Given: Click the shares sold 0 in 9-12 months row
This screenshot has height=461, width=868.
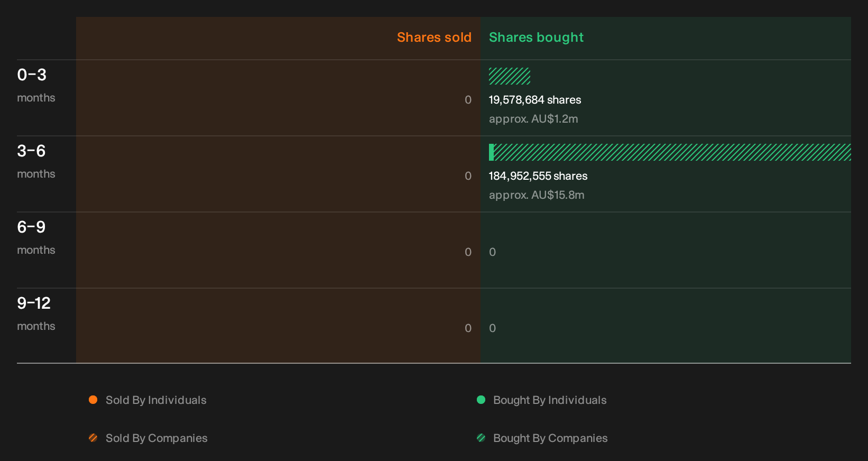Looking at the screenshot, I should click(468, 328).
